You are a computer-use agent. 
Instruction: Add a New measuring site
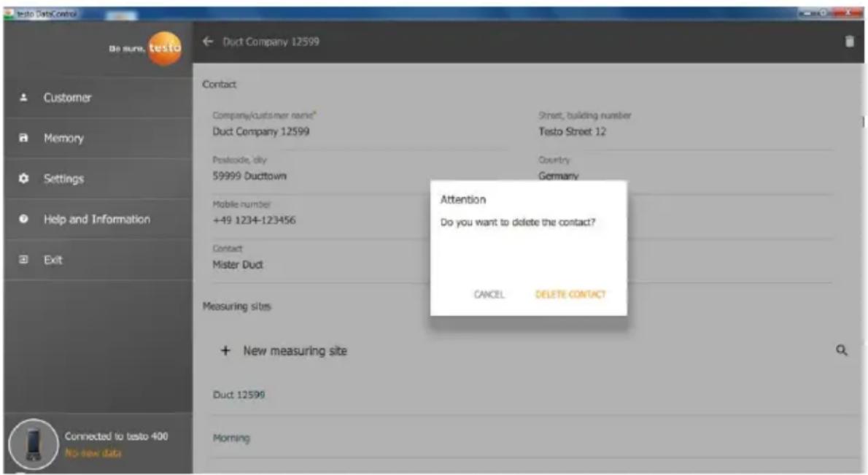tap(295, 350)
